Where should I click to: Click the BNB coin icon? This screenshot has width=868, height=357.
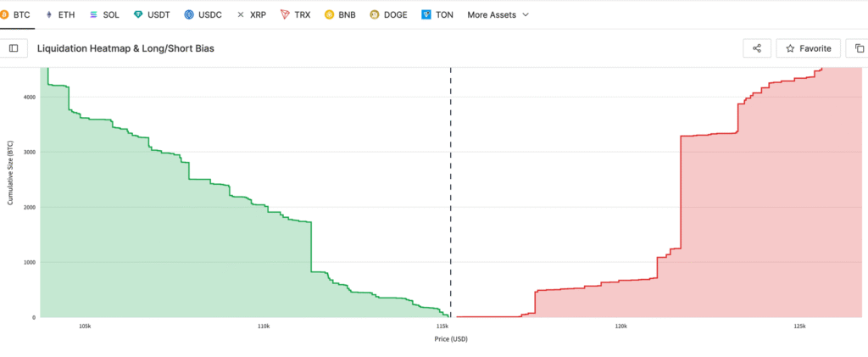coord(330,14)
